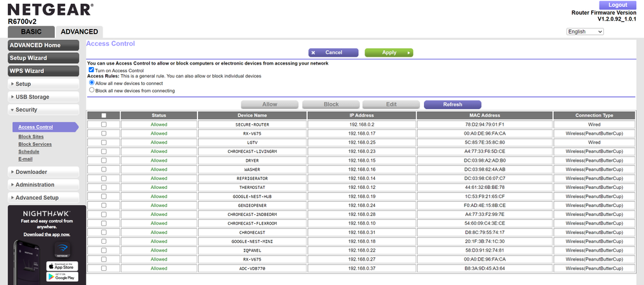Click the Edit button
The image size is (644, 285).
coord(391,104)
